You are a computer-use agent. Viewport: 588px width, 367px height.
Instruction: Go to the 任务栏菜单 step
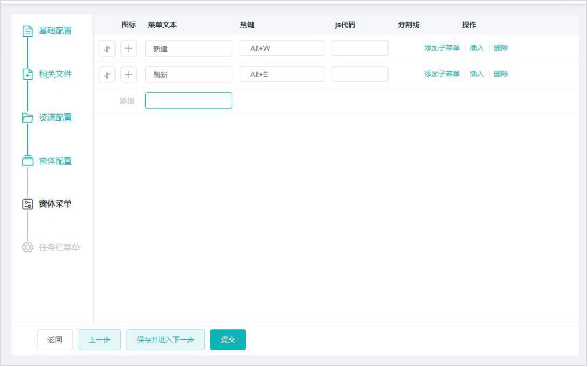pos(59,248)
